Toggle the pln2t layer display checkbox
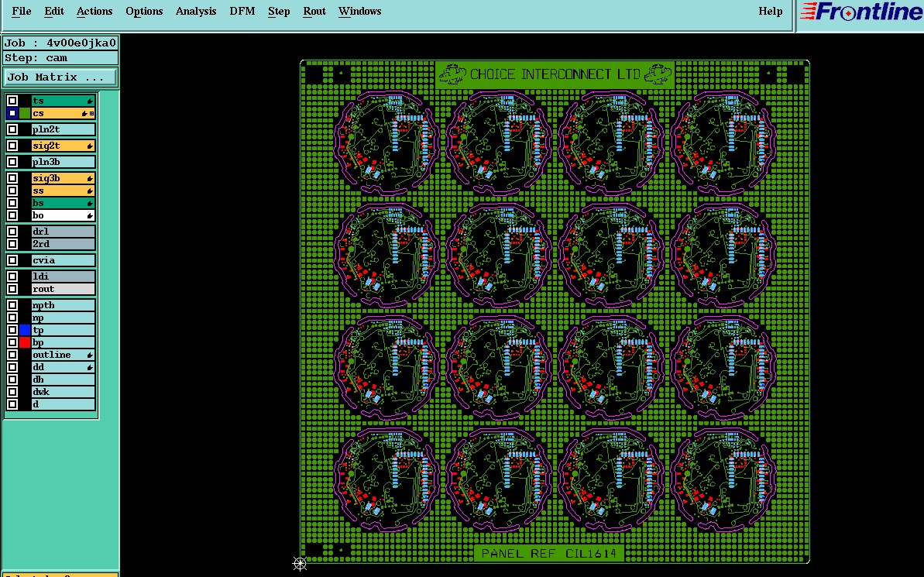 (x=12, y=129)
